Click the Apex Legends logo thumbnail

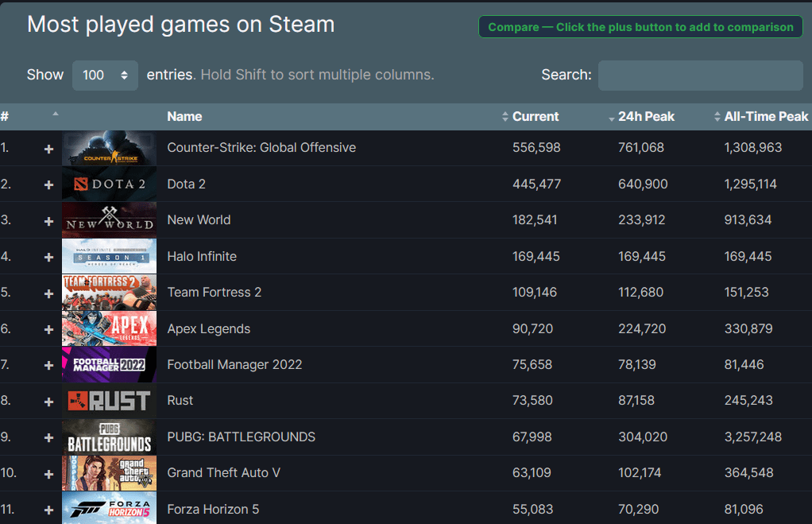(x=109, y=328)
